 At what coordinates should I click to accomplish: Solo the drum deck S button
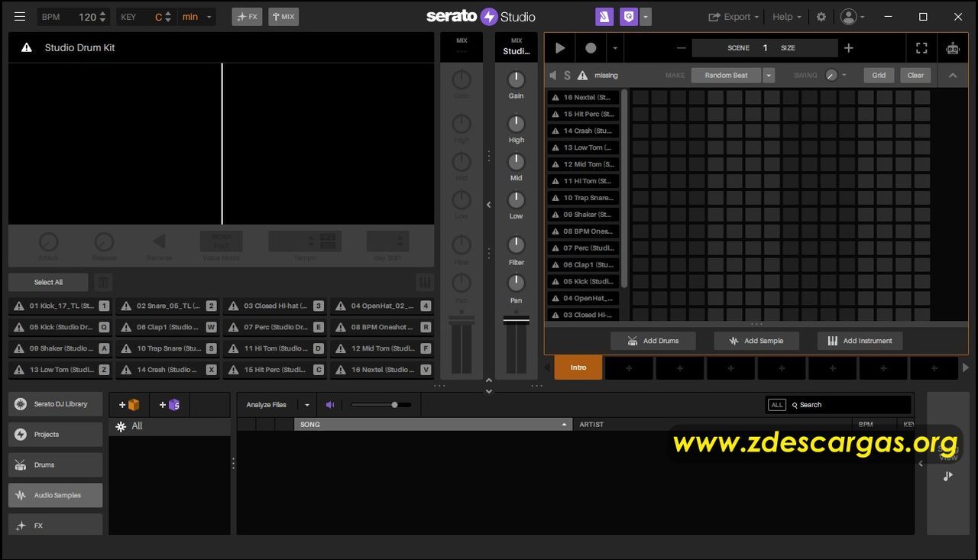point(567,75)
